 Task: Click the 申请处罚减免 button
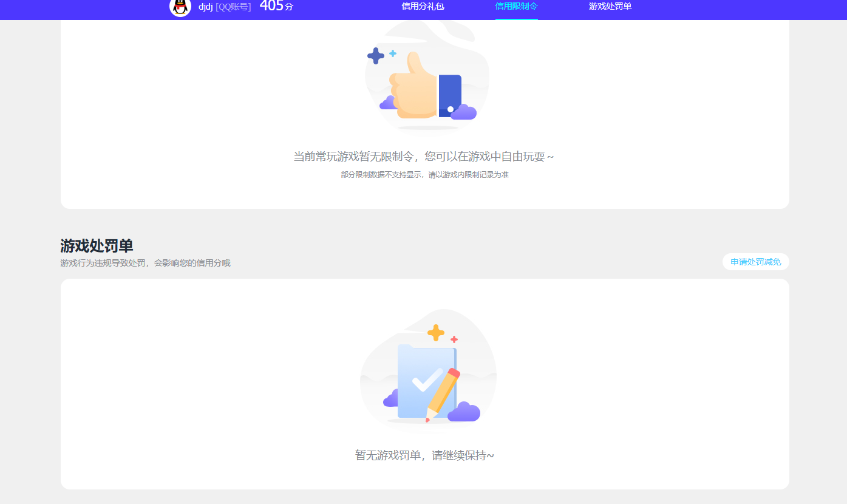coord(755,262)
